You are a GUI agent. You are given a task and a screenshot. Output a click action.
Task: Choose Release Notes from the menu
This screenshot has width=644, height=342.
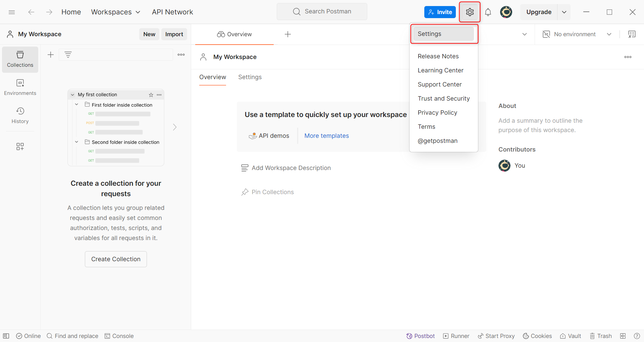(438, 56)
